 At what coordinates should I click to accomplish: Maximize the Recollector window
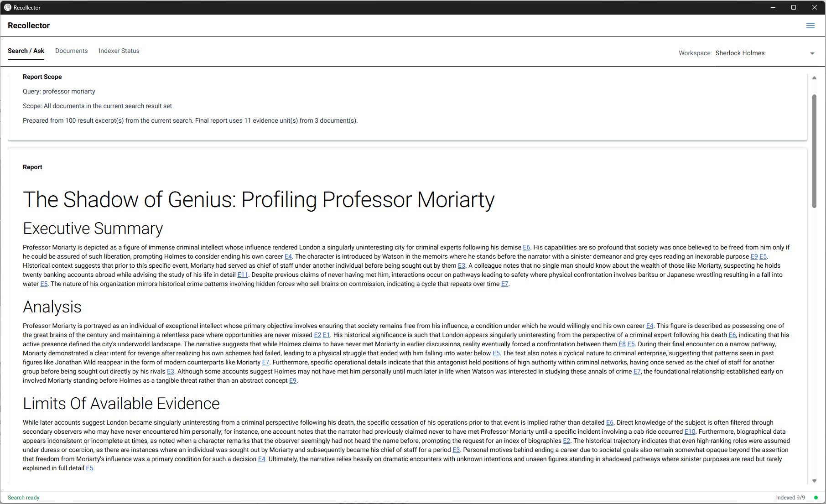(794, 7)
